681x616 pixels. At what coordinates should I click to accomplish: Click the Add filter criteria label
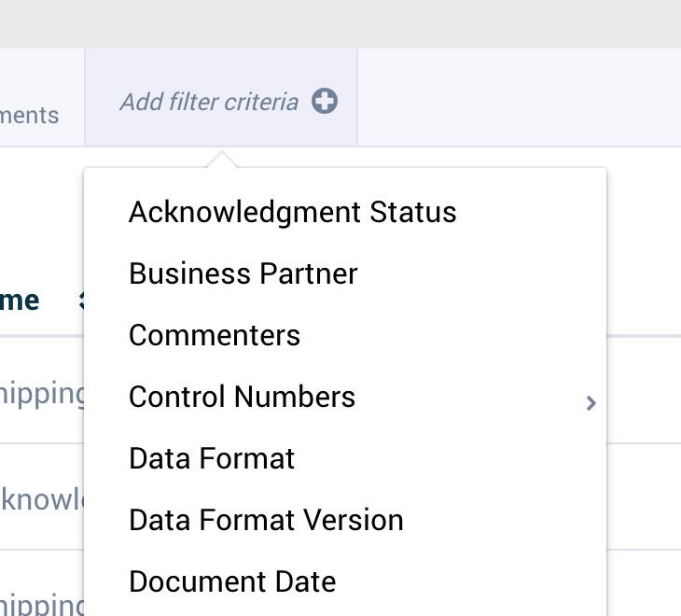[x=209, y=102]
